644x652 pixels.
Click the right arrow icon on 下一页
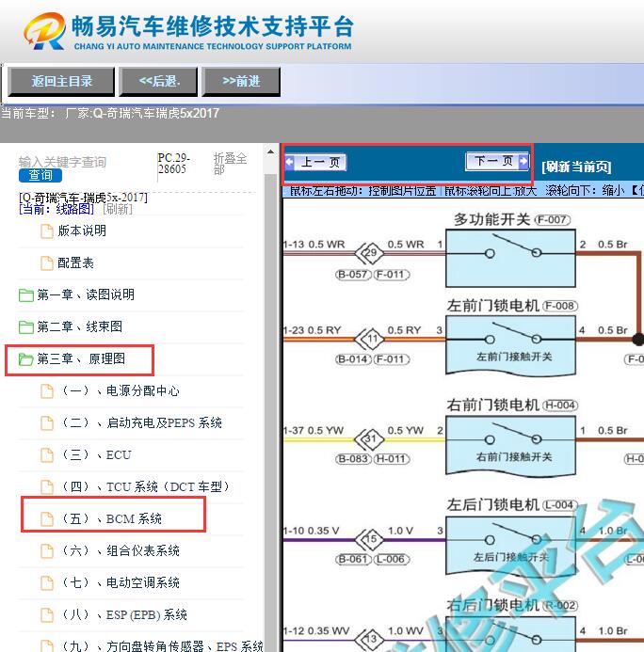(x=523, y=161)
